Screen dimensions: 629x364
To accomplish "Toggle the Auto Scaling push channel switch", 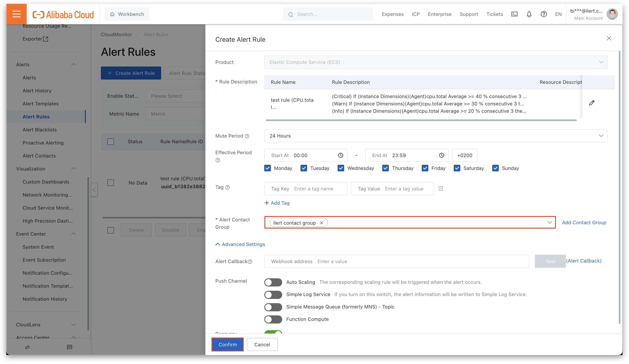I will [273, 282].
